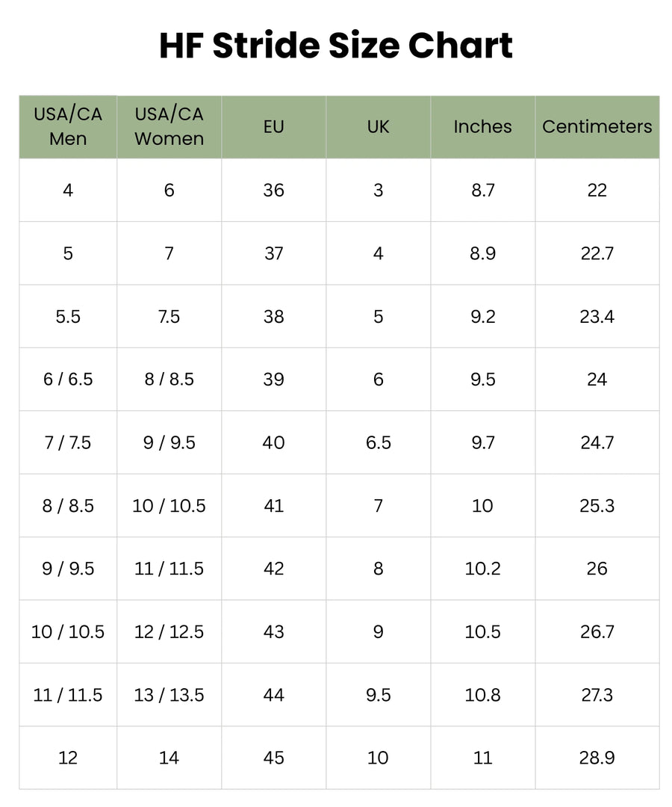Viewport: 672px width, 807px height.
Task: Select the USA/CA Women column header
Action: click(x=169, y=126)
